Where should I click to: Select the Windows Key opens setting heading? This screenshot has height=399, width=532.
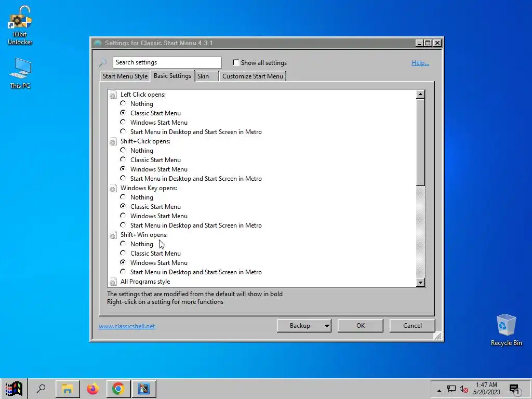[149, 188]
